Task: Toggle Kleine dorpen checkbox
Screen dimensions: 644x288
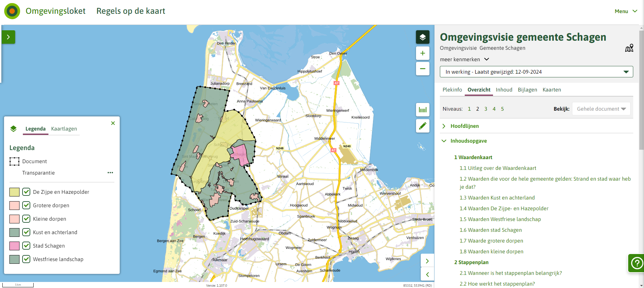Action: (26, 219)
